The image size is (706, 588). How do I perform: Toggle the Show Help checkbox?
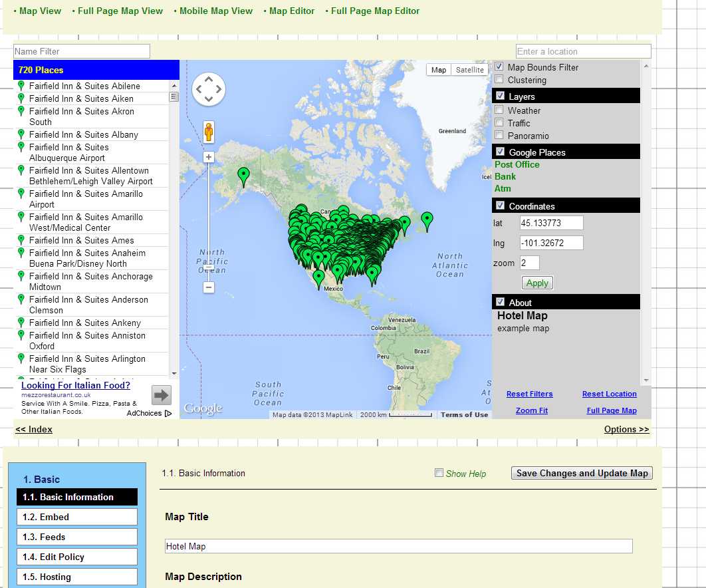(x=439, y=473)
